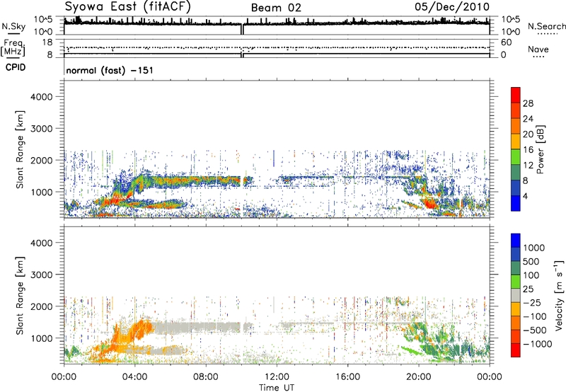Viewport: 566px width, 392px height.
Task: Click the '16:00' time tick label
Action: point(347,377)
